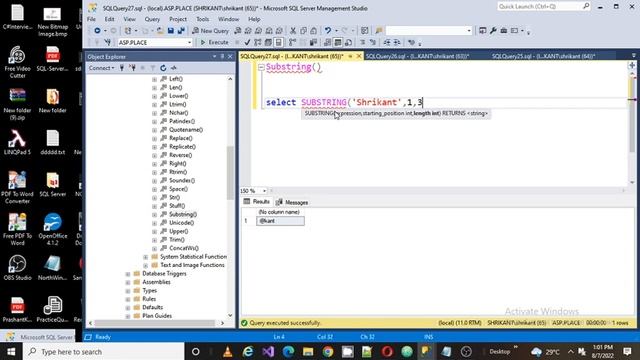Click the New Query toolbar button
640x360 pixels.
coord(211,31)
